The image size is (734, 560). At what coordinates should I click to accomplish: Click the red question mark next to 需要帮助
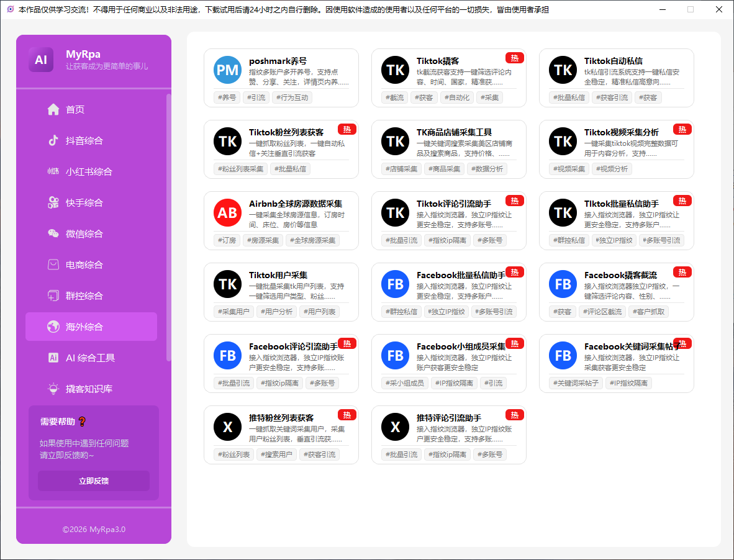click(82, 422)
